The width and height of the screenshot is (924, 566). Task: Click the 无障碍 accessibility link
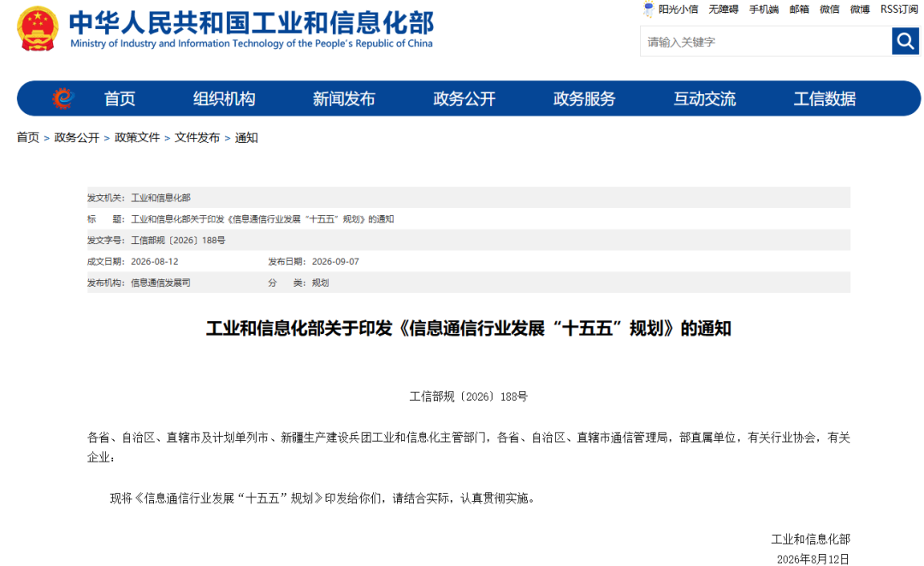click(723, 9)
